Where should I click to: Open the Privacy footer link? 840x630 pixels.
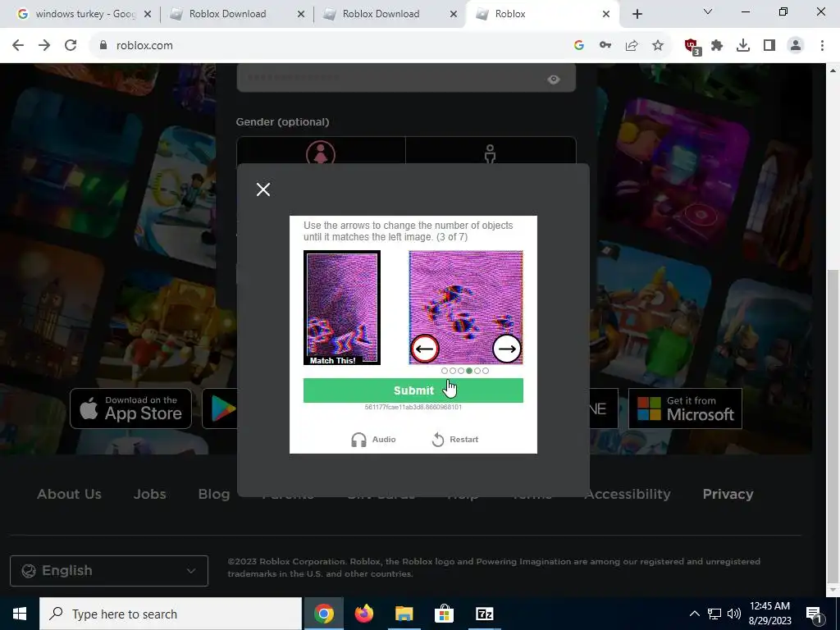(728, 494)
